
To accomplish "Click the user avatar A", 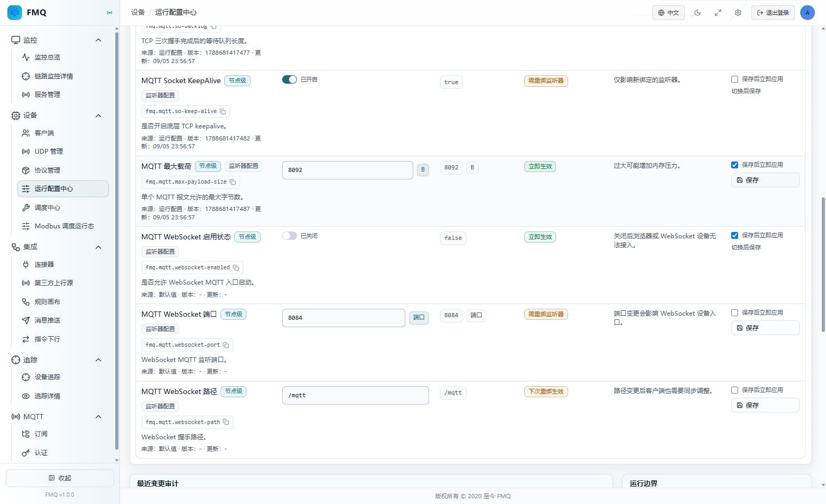I will pyautogui.click(x=807, y=13).
